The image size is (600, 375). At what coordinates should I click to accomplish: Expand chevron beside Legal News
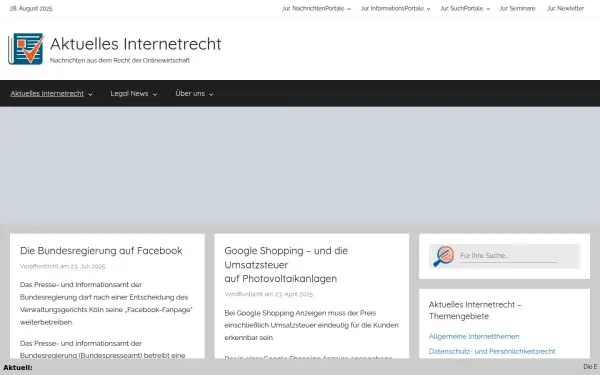[x=155, y=95]
